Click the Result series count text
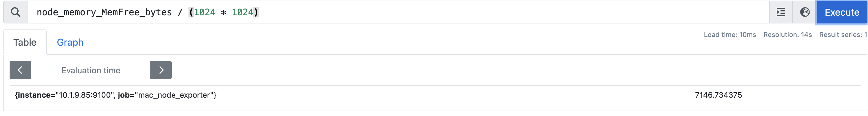Screen dimensions: 868x116 point(843,35)
